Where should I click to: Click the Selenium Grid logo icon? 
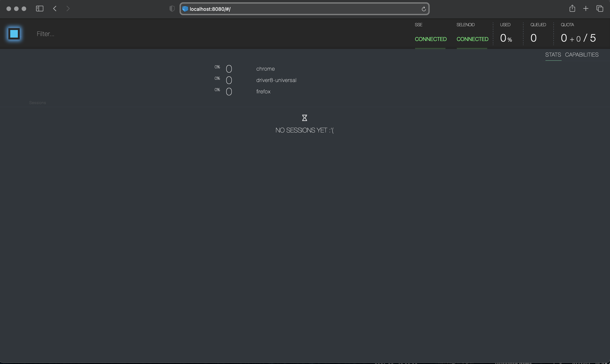14,33
